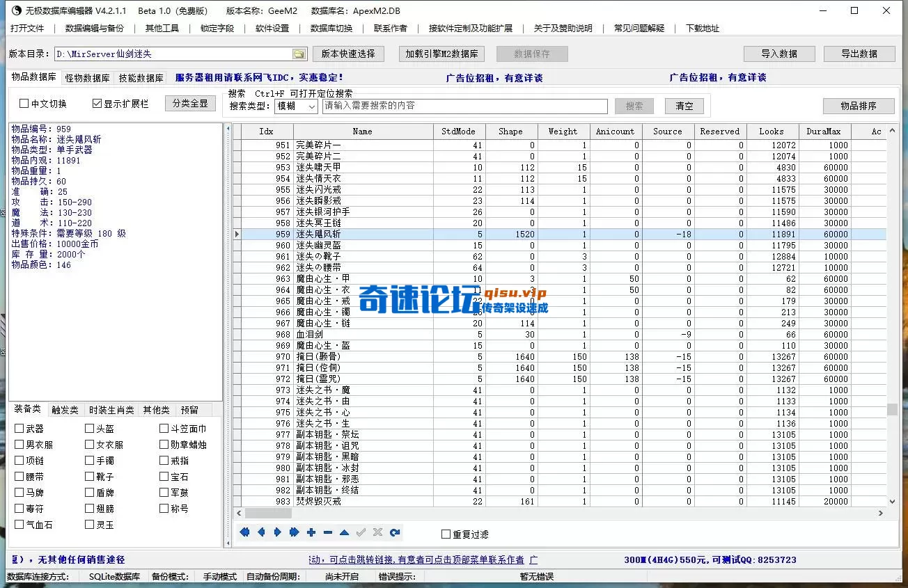Edit the record using the triangle icon

click(344, 532)
